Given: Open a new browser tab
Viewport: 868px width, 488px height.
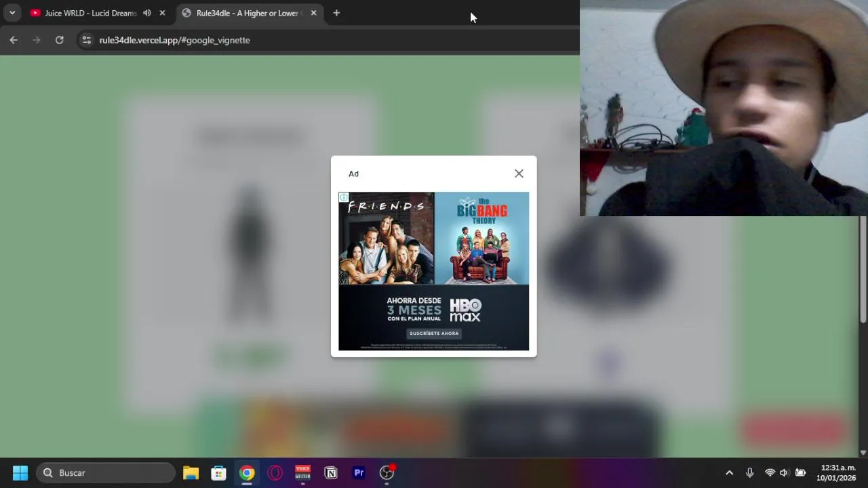Looking at the screenshot, I should [x=336, y=13].
